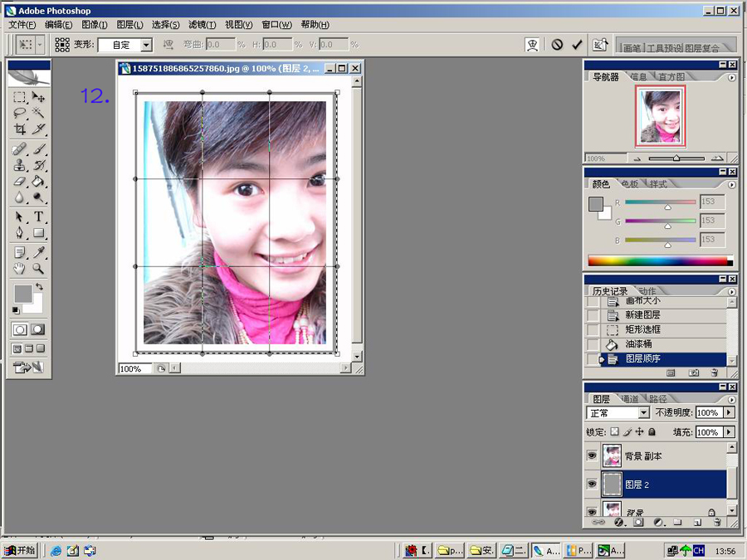Screen dimensions: 747x560
Task: Switch to the 通道 tab
Action: (x=631, y=398)
